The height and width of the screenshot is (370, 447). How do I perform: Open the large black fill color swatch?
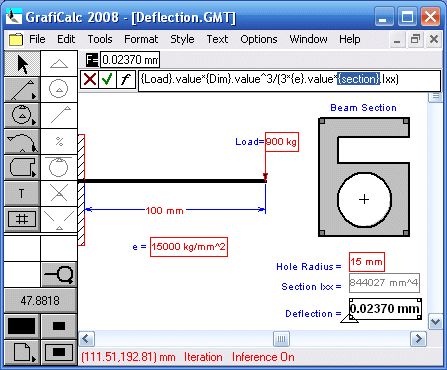click(22, 326)
